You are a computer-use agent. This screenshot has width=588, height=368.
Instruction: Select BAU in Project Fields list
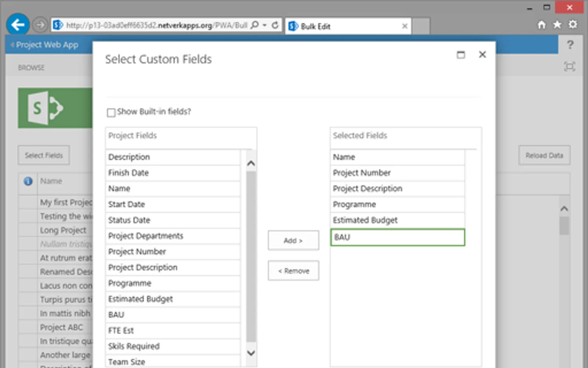click(173, 315)
